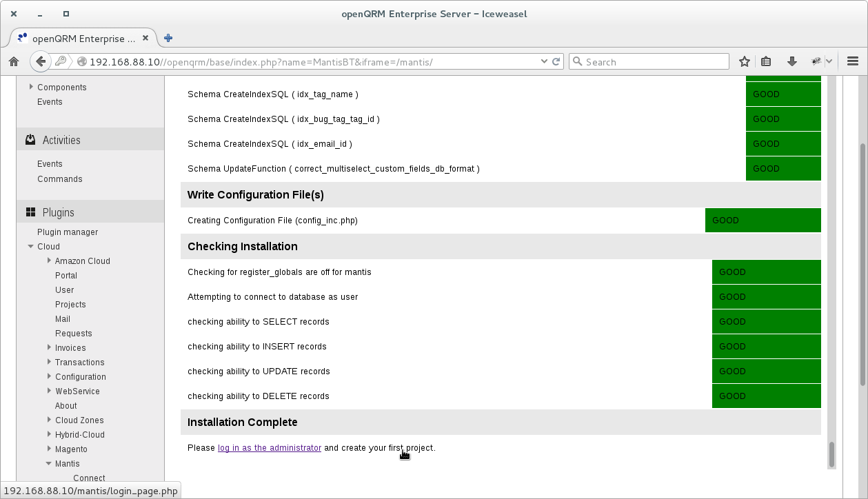Click the extension icon next to downloads

(817, 61)
